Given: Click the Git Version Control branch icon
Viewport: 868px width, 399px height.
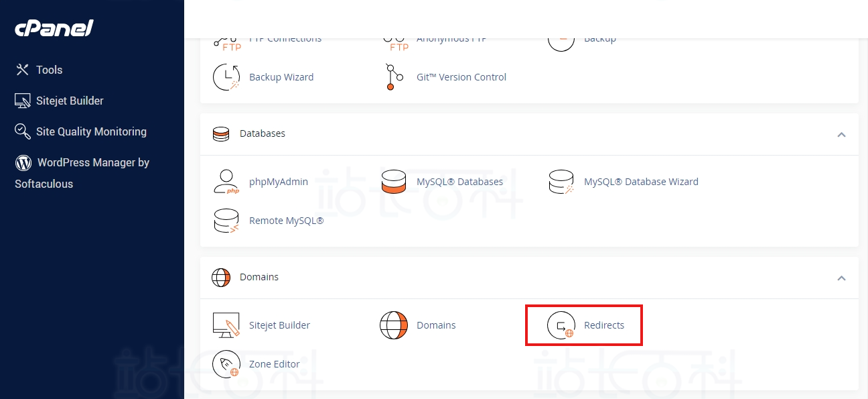Looking at the screenshot, I should [394, 77].
